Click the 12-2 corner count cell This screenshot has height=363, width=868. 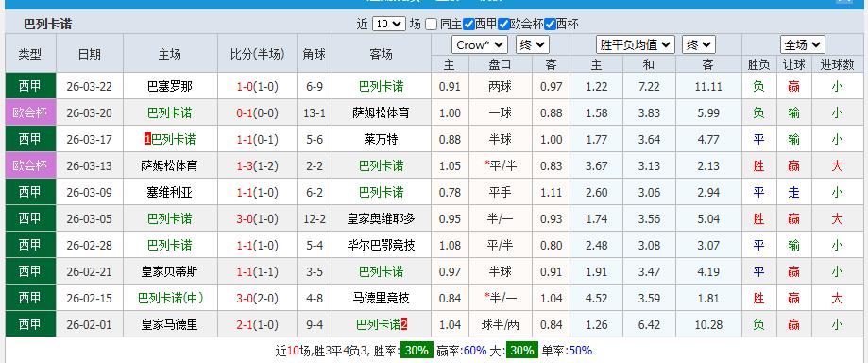pos(315,219)
